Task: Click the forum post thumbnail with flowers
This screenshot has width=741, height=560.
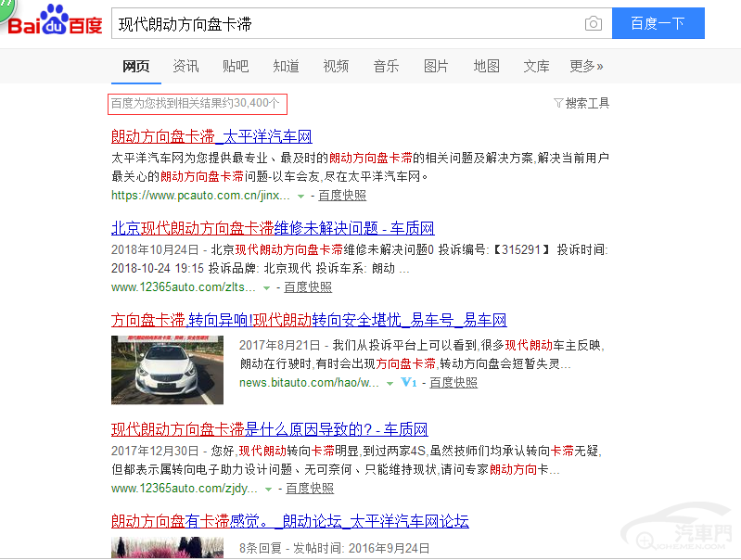Action: coord(167,548)
